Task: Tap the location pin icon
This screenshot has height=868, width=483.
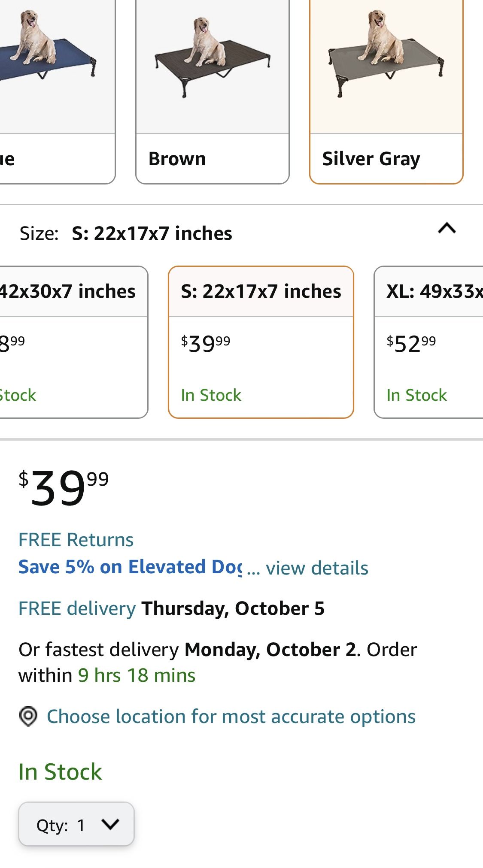Action: [x=28, y=716]
